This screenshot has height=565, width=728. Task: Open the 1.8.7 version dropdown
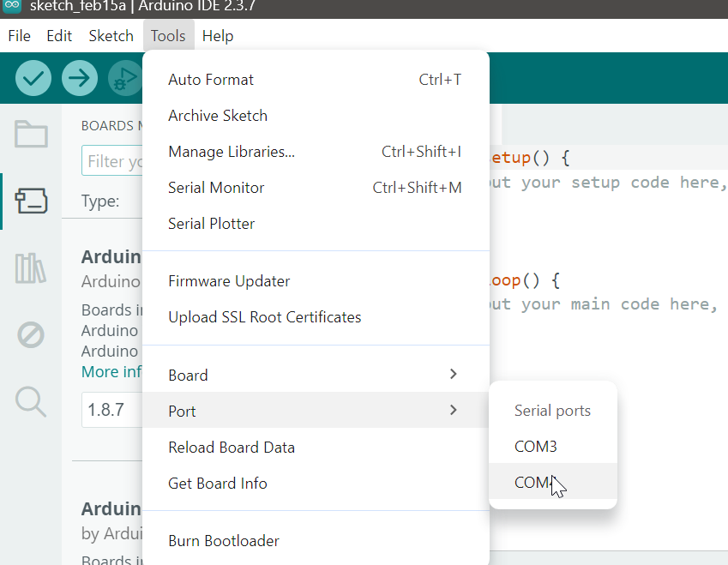tap(111, 410)
